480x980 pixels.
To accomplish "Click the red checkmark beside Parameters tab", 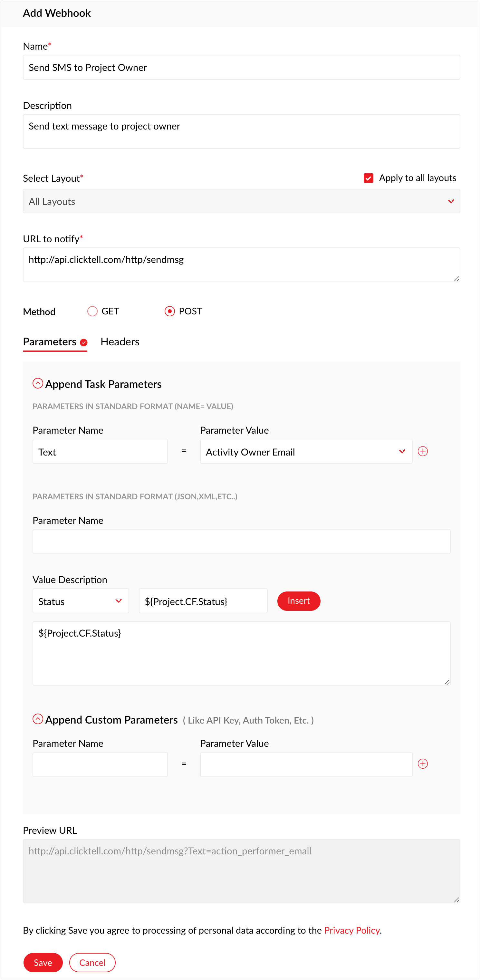I will pos(84,342).
